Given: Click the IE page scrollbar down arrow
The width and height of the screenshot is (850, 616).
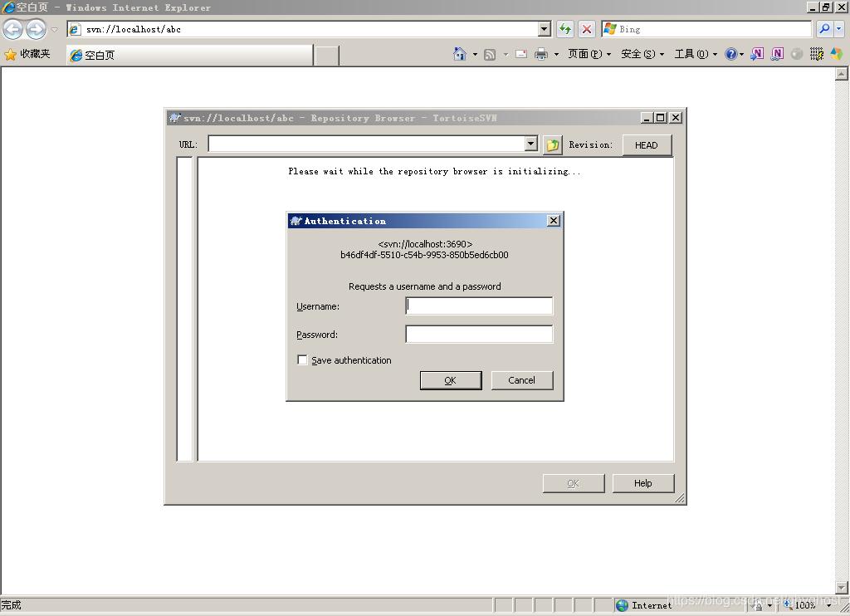Looking at the screenshot, I should click(842, 587).
